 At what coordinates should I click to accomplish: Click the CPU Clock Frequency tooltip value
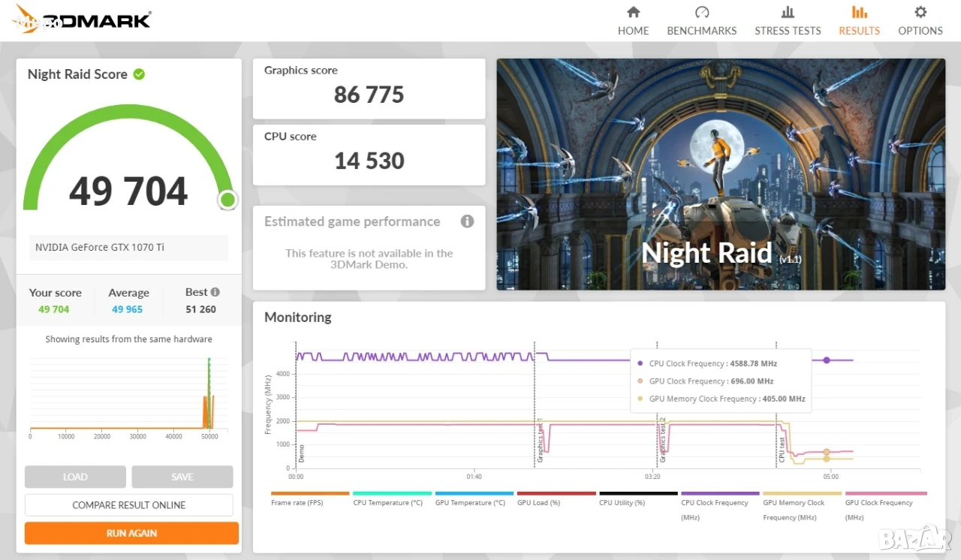(753, 363)
